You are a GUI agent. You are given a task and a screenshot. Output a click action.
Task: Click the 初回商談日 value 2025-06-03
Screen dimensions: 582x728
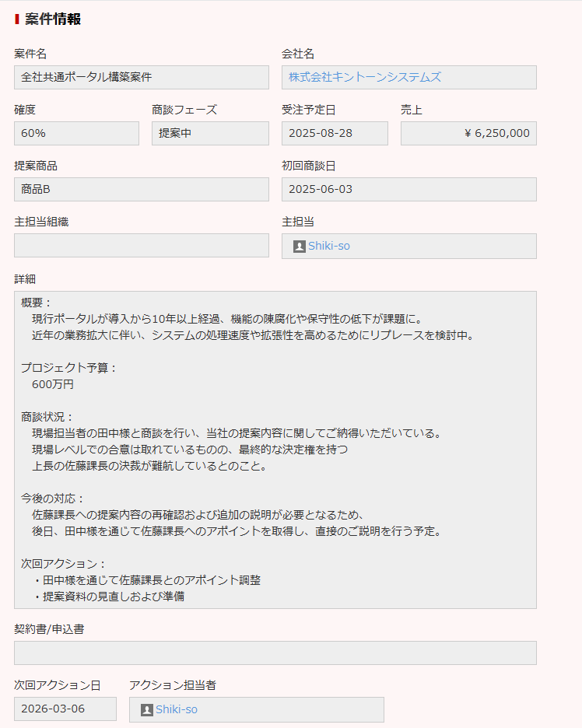tap(408, 189)
